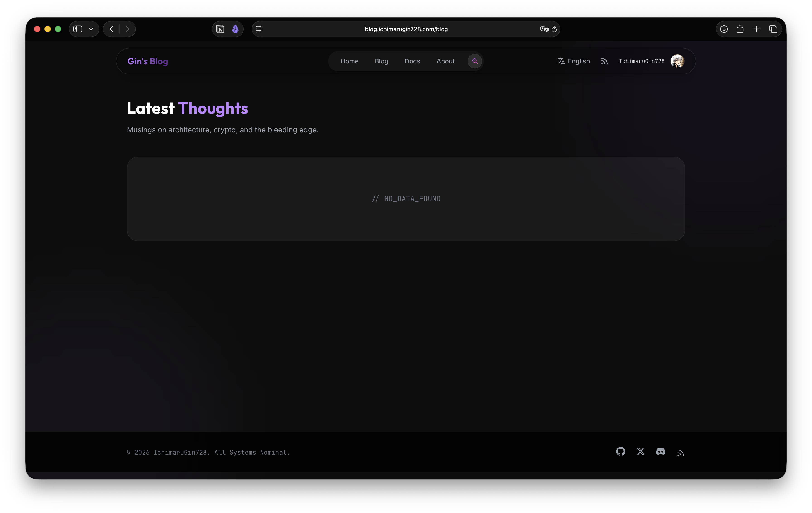Open the Share menu
Screen dimensions: 812x513
pos(740,29)
